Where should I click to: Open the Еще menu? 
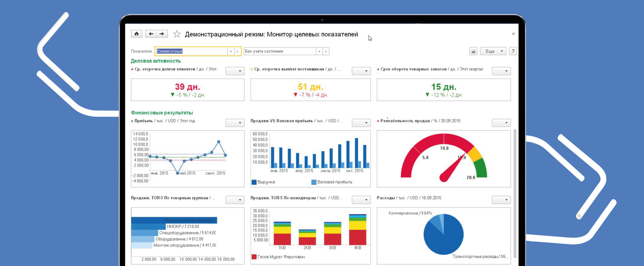tap(493, 51)
